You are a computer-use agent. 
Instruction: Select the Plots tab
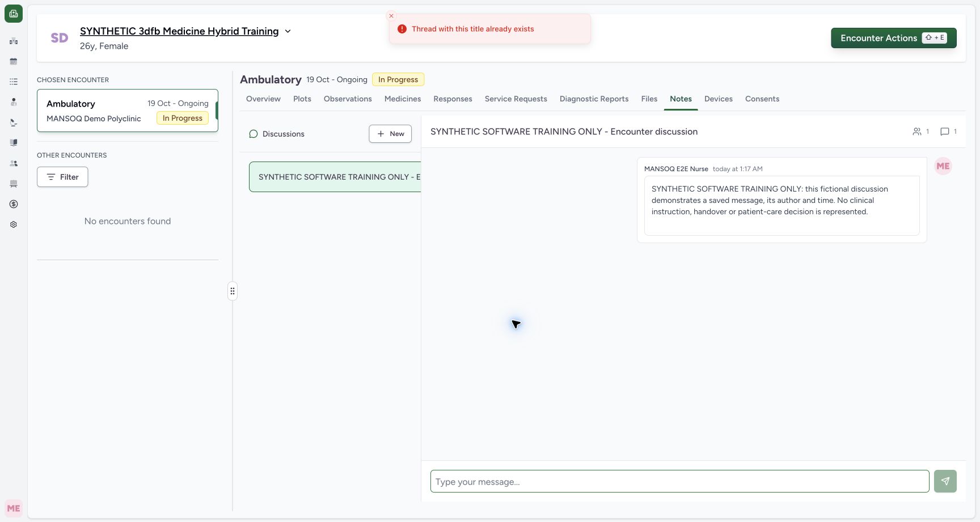[x=302, y=99]
